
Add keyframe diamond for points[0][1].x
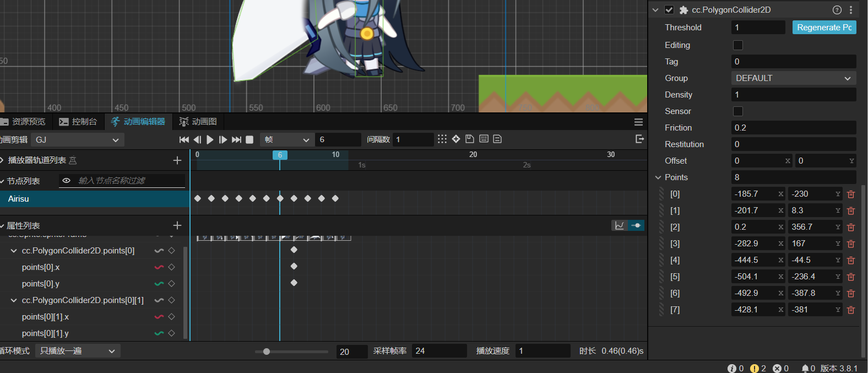coord(172,317)
